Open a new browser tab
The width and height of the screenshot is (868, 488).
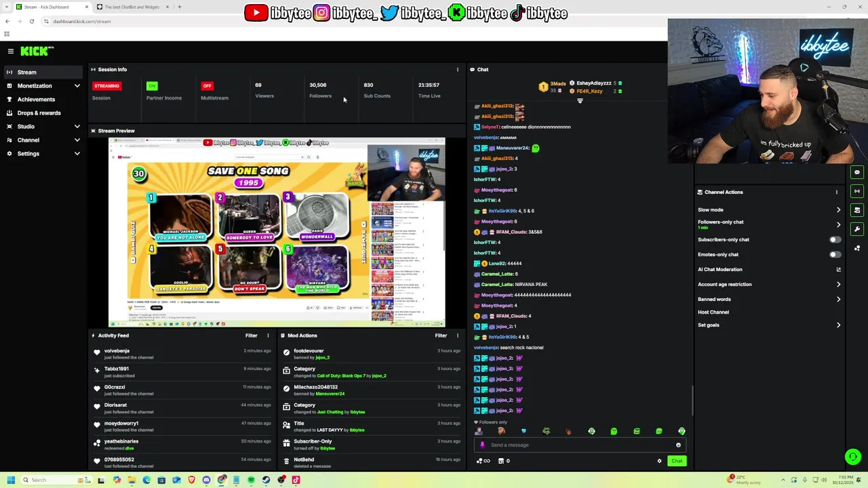[x=179, y=7]
